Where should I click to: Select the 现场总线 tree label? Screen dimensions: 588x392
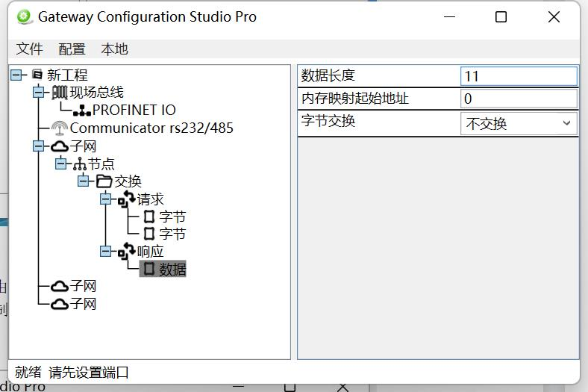[97, 93]
